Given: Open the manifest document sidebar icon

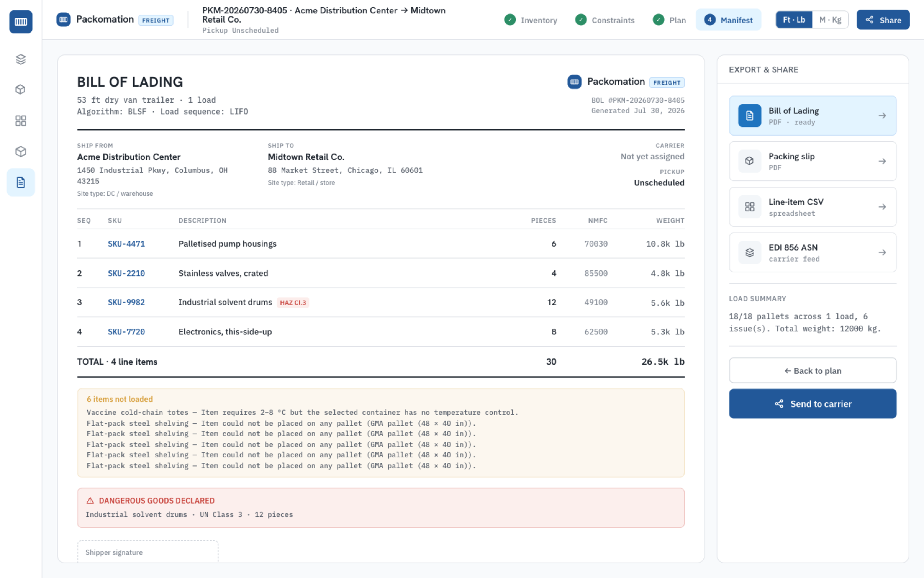Looking at the screenshot, I should click(x=21, y=182).
